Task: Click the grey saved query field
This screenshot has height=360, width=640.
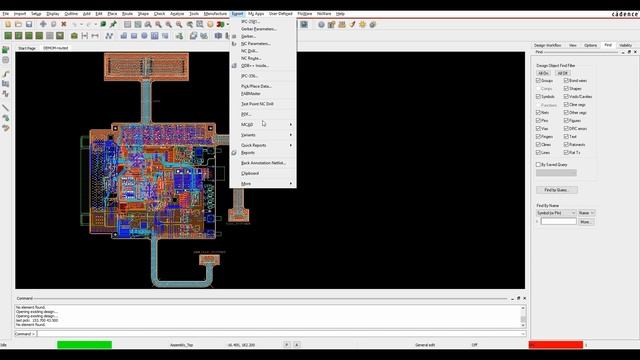Action: tap(556, 173)
